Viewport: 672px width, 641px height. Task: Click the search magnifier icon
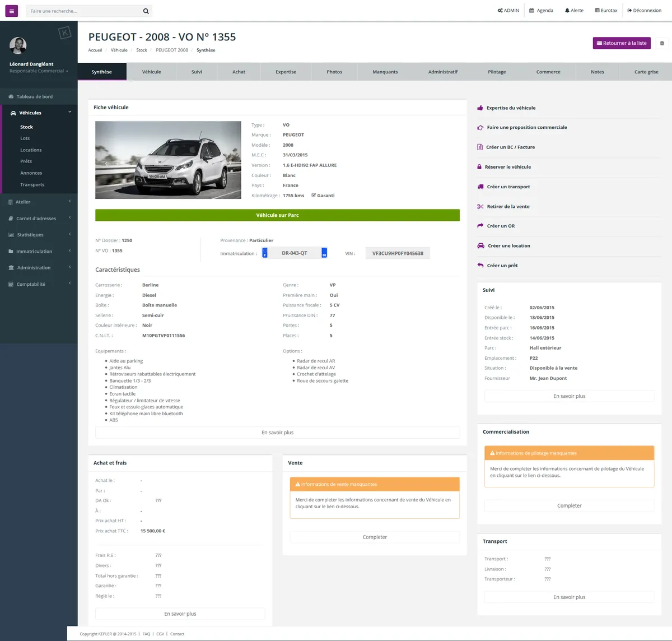click(x=146, y=11)
